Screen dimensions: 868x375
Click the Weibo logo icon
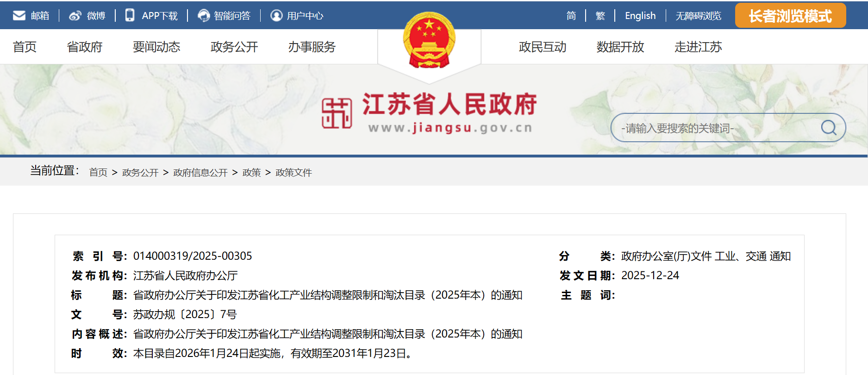tap(75, 16)
